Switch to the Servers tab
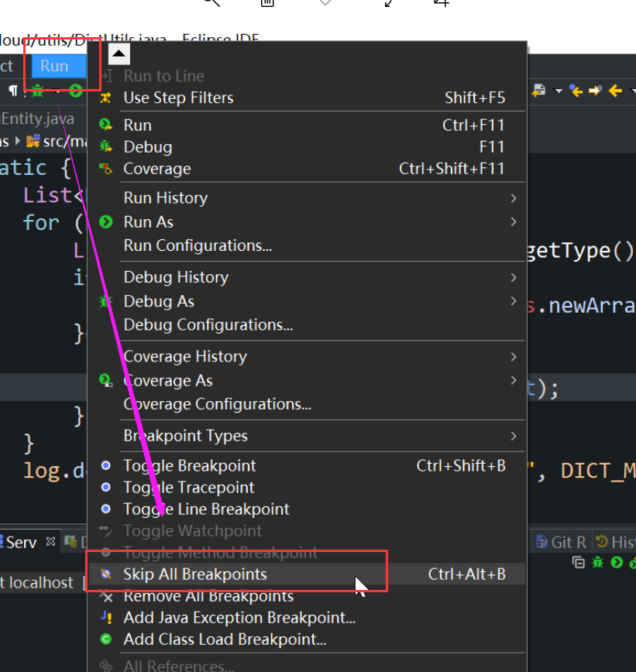 click(19, 541)
